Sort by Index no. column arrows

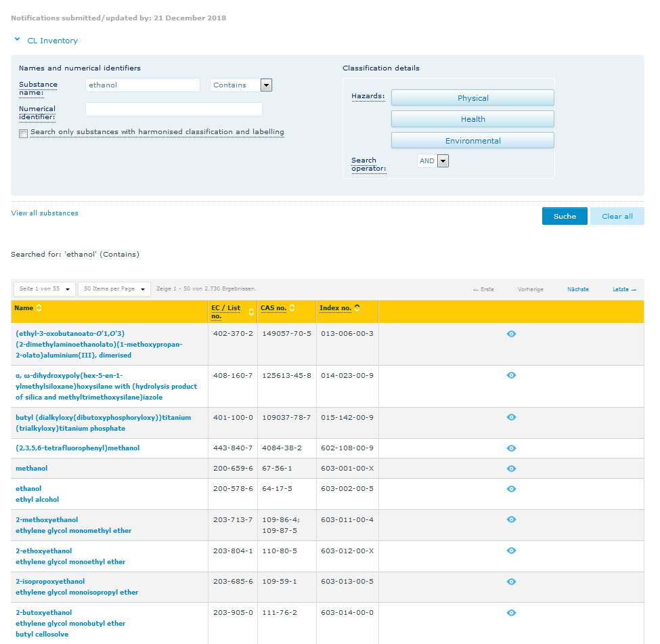[x=357, y=308]
